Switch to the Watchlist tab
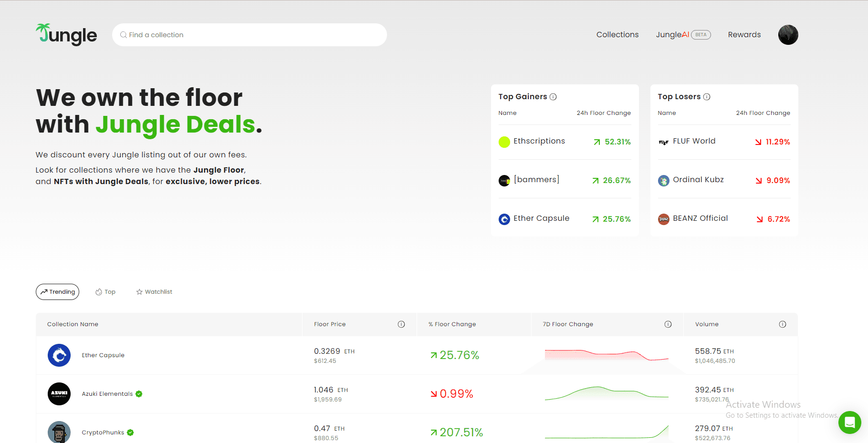Viewport: 868px width, 443px height. click(154, 292)
